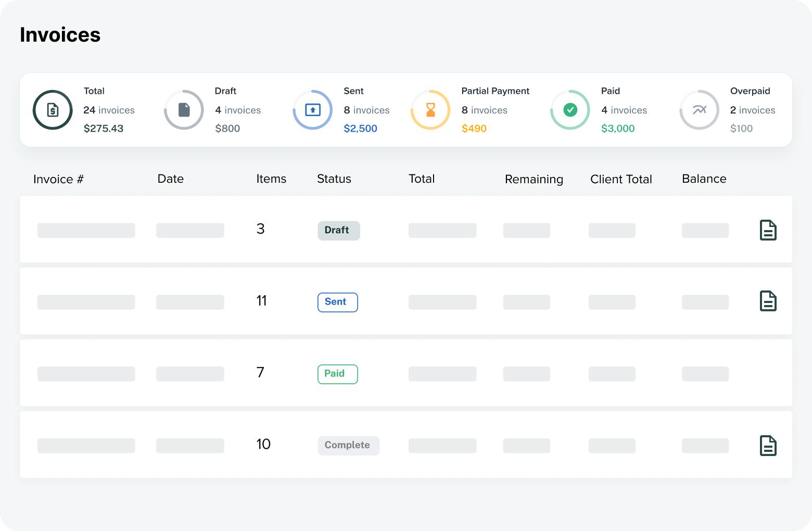Open document icon for the Sent invoice row
This screenshot has height=531, width=812.
(x=768, y=301)
